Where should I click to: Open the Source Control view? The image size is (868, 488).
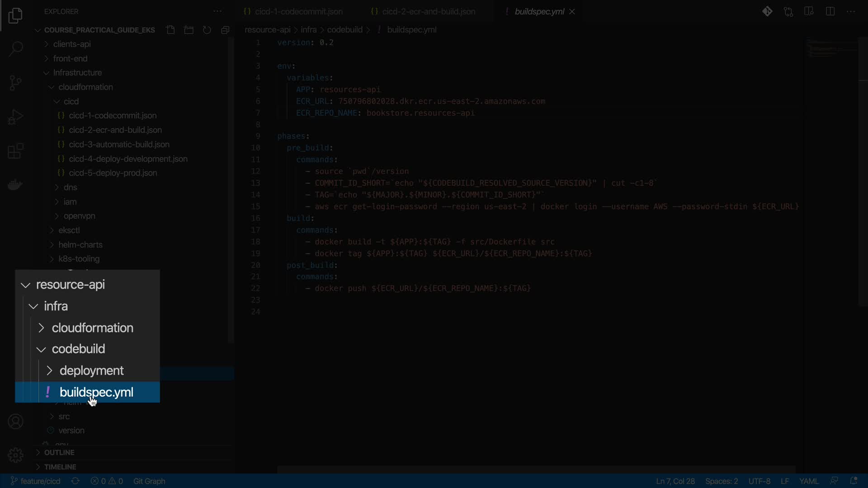click(x=15, y=83)
